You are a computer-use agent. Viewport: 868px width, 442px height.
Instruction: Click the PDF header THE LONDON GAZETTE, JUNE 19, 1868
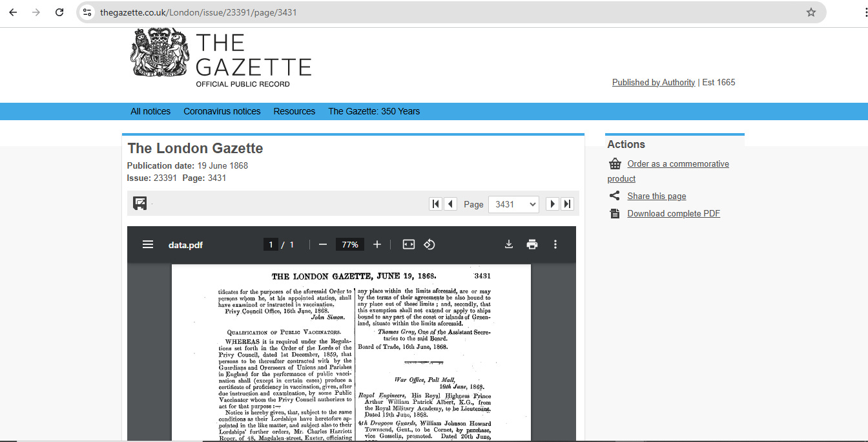pos(354,276)
